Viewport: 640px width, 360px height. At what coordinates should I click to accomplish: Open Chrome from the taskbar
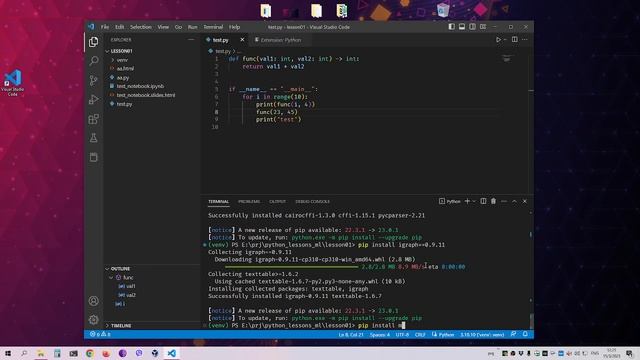tap(90, 353)
